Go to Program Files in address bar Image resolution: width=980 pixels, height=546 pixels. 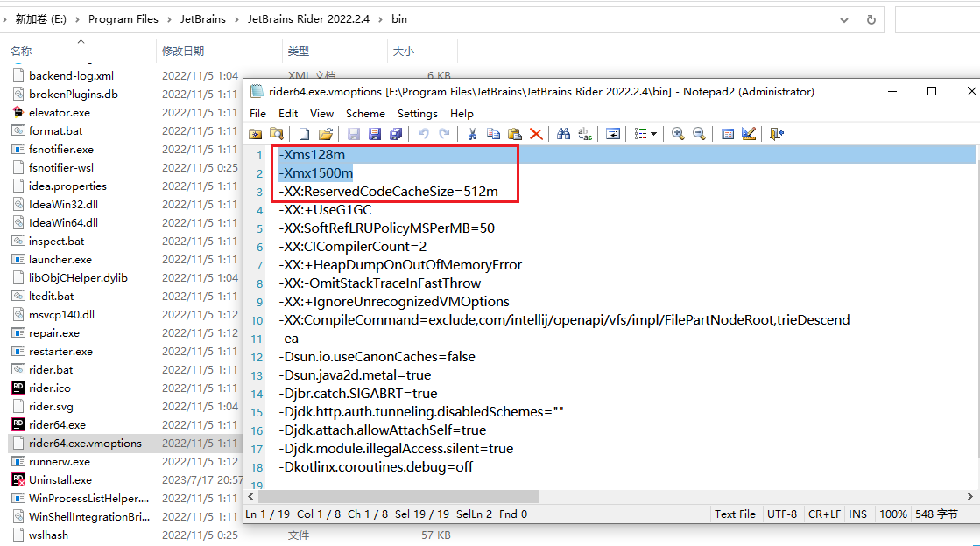[123, 19]
